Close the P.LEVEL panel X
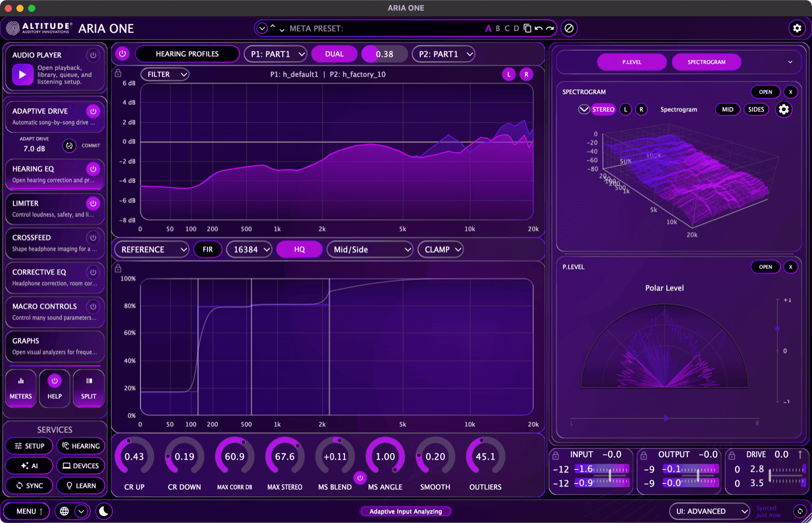This screenshot has height=523, width=812. [x=791, y=267]
